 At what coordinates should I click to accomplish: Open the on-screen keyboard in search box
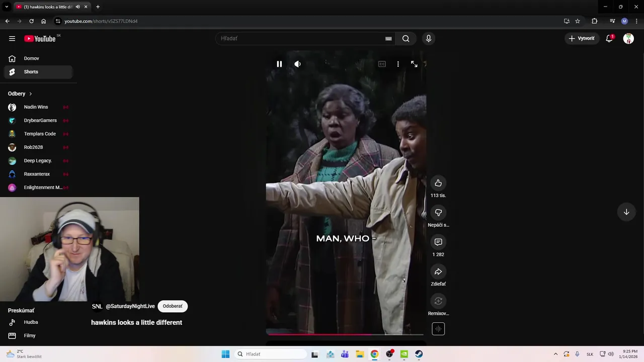(x=388, y=39)
